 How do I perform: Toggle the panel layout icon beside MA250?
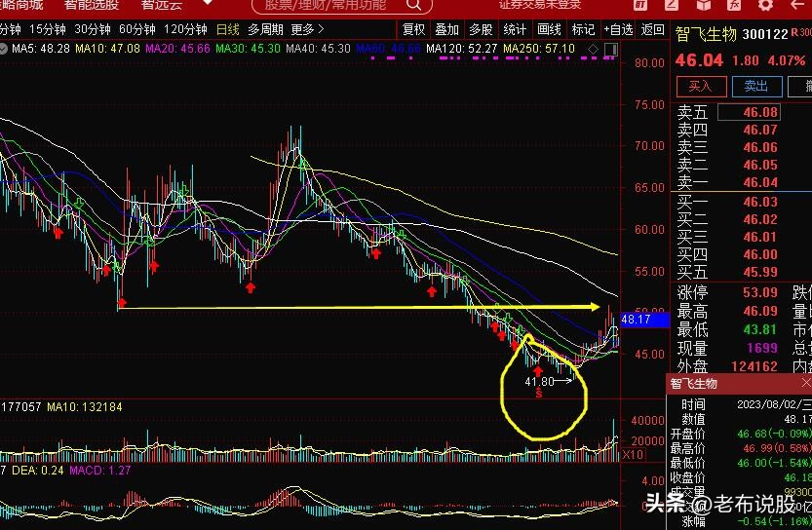pos(611,49)
